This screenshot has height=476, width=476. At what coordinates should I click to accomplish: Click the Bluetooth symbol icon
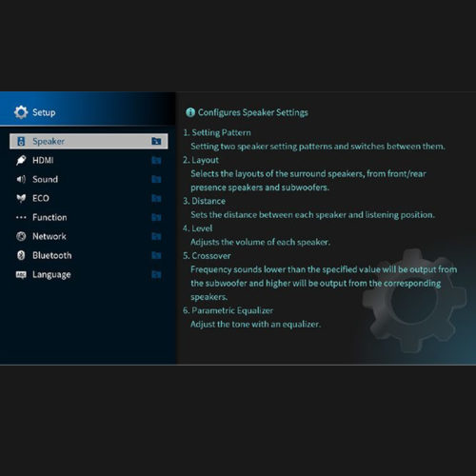[x=21, y=255]
